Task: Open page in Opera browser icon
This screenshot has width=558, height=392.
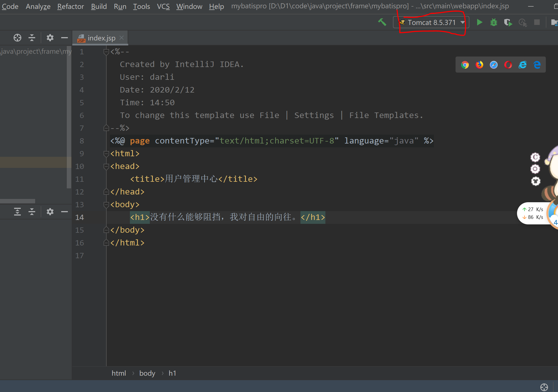Action: pyautogui.click(x=508, y=65)
